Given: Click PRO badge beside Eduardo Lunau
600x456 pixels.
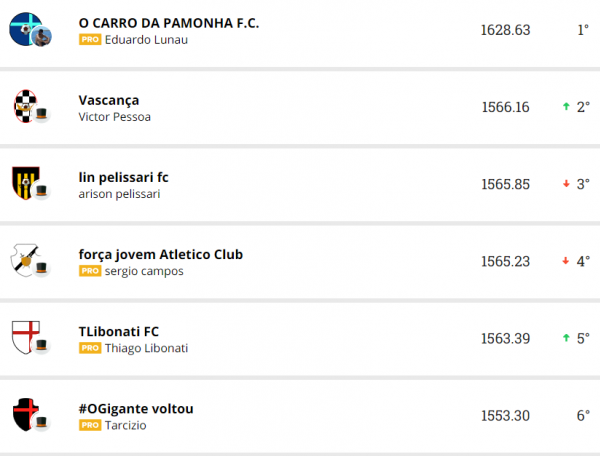Looking at the screenshot, I should coord(89,40).
